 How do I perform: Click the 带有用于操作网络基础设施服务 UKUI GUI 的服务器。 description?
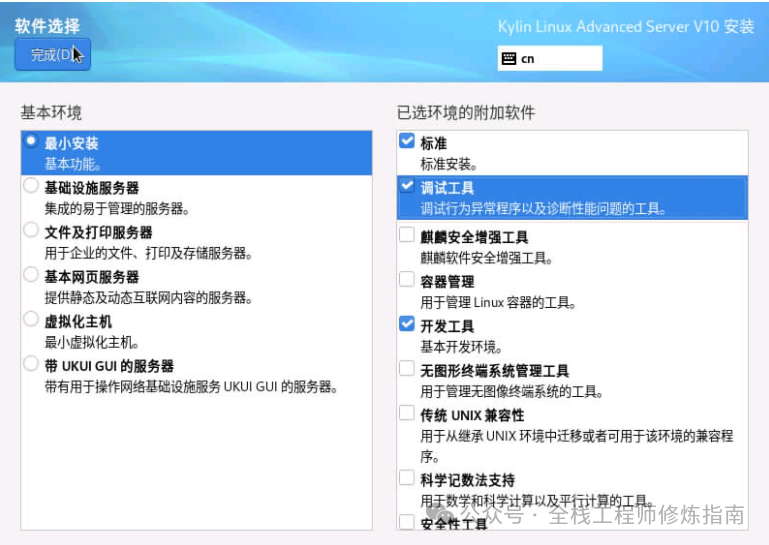click(191, 387)
